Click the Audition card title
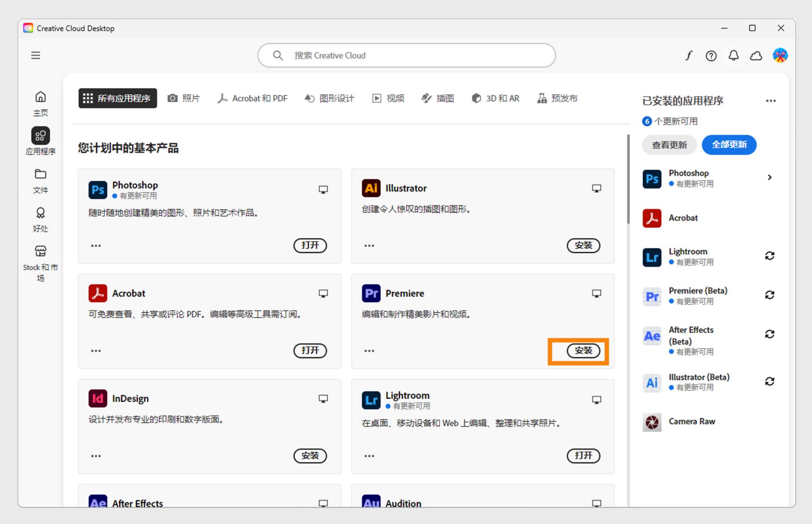This screenshot has height=524, width=812. (x=403, y=503)
